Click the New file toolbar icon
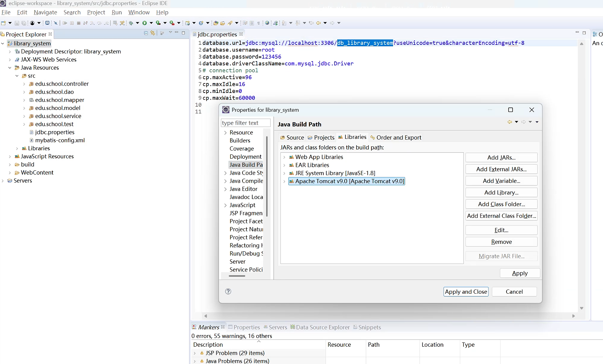Viewport: 603px width, 364px height. point(4,23)
